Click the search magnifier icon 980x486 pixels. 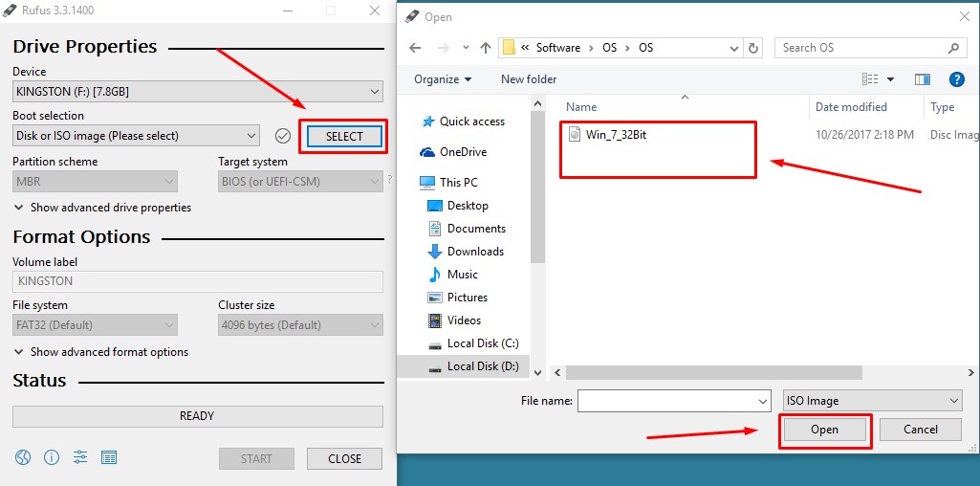954,48
